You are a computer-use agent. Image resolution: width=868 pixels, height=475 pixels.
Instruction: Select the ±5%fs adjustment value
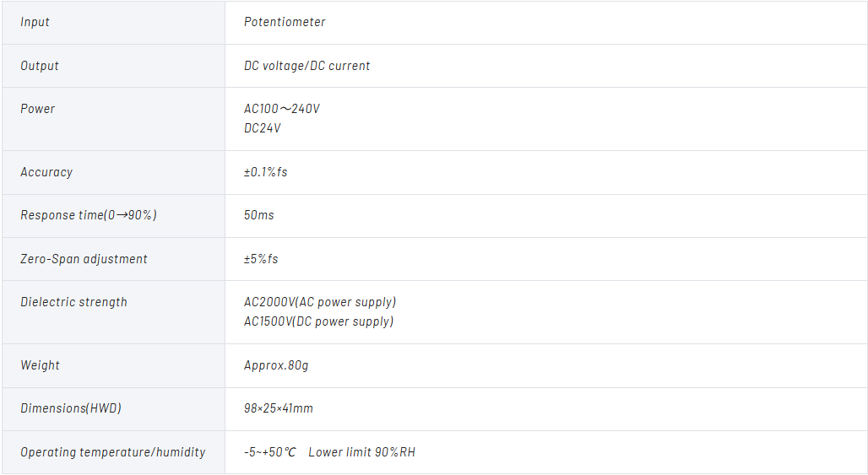[x=261, y=259]
